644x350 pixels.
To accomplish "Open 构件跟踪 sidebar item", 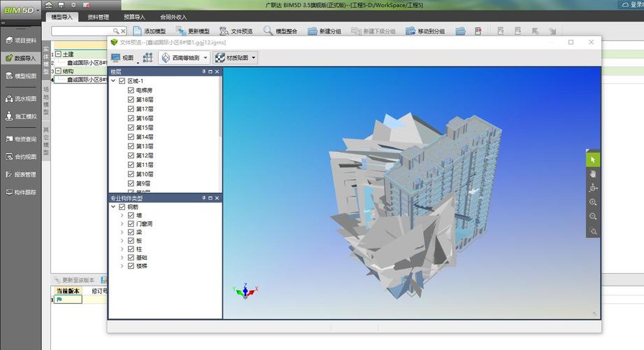I will click(x=20, y=192).
